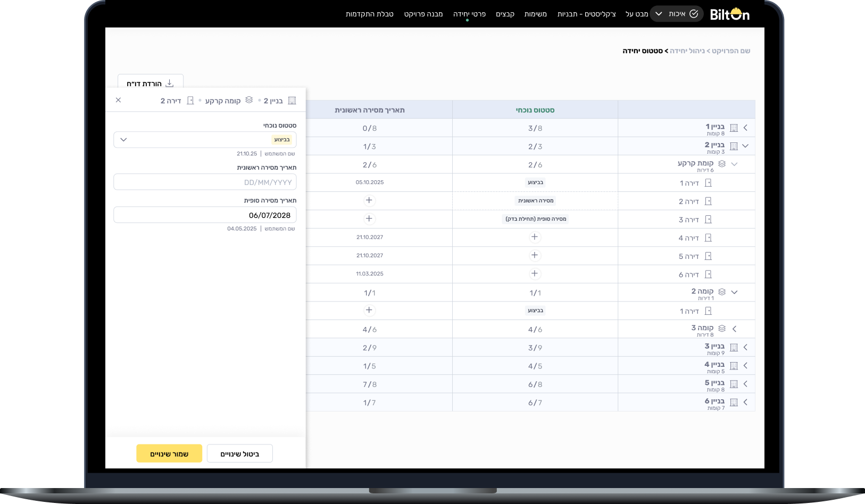Open the איכות module dropdown in header

tap(676, 14)
